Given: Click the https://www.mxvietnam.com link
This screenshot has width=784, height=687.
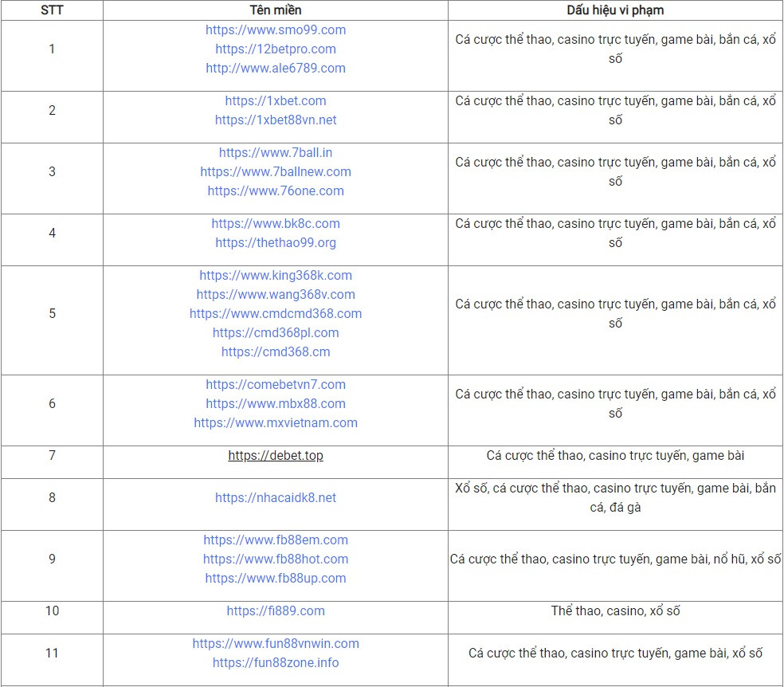Looking at the screenshot, I should [276, 423].
